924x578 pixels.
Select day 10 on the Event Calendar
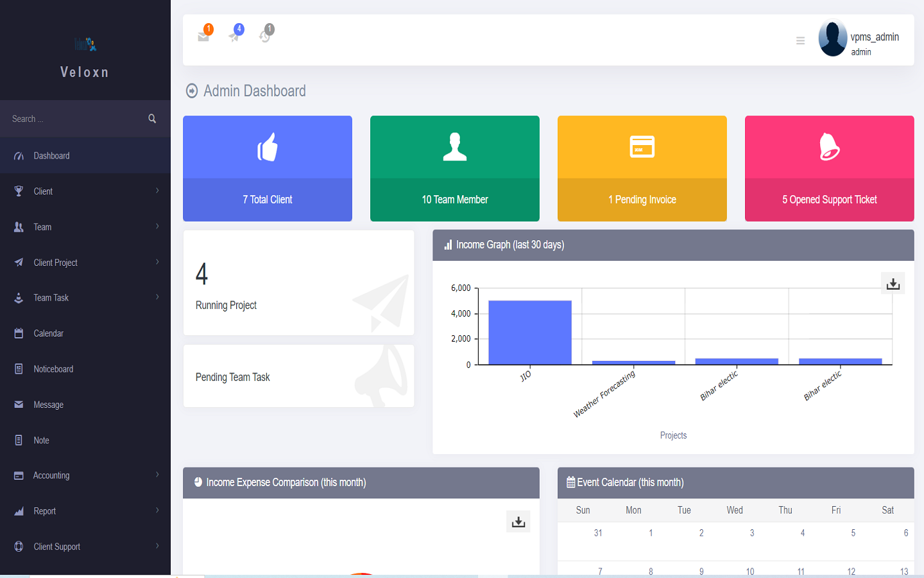[x=749, y=571]
